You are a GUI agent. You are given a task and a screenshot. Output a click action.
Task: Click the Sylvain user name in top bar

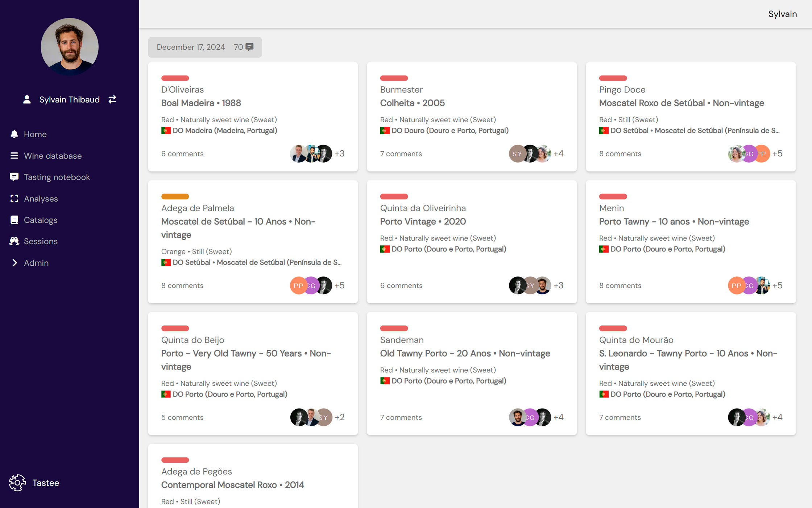pyautogui.click(x=782, y=14)
